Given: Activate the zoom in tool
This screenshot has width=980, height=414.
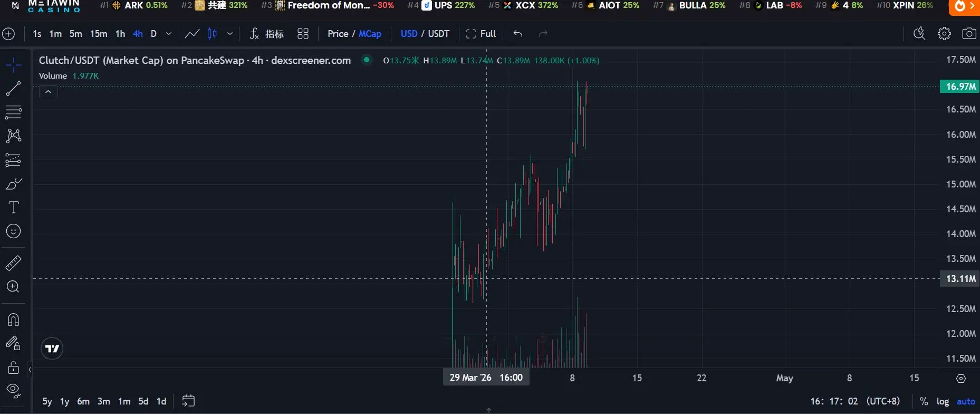Looking at the screenshot, I should (14, 287).
